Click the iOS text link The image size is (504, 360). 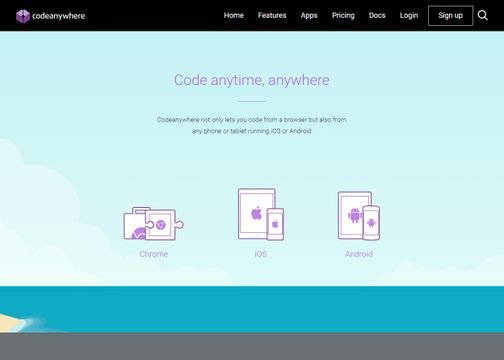point(261,254)
